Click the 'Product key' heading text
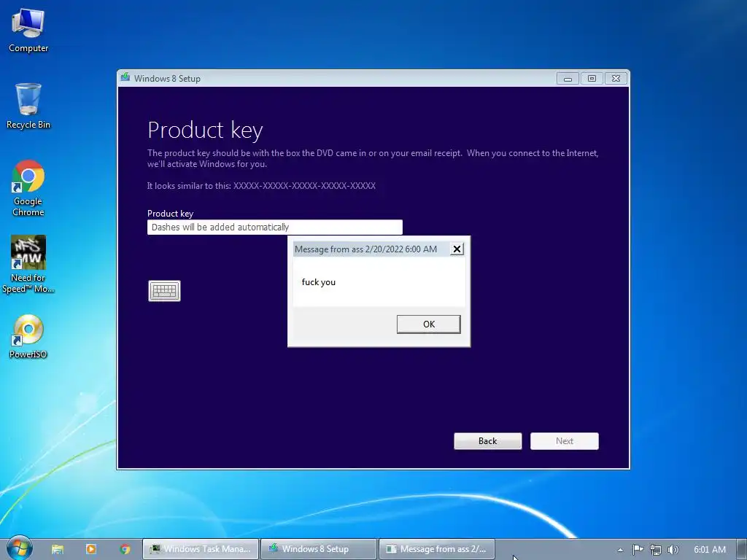 click(205, 130)
